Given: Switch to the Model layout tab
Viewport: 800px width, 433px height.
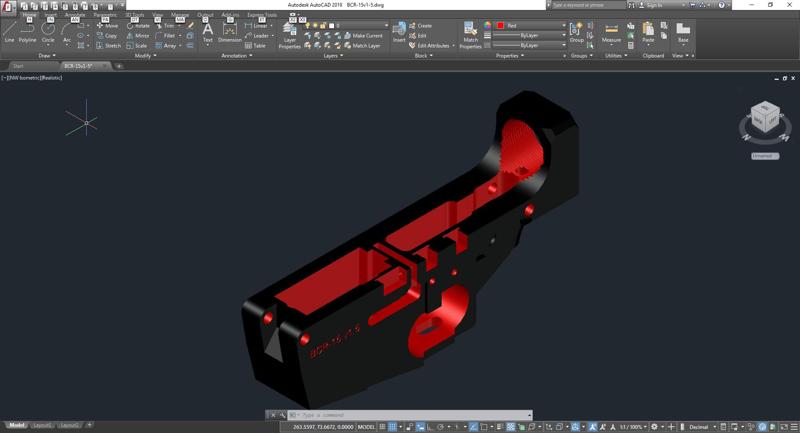Looking at the screenshot, I should [x=16, y=425].
